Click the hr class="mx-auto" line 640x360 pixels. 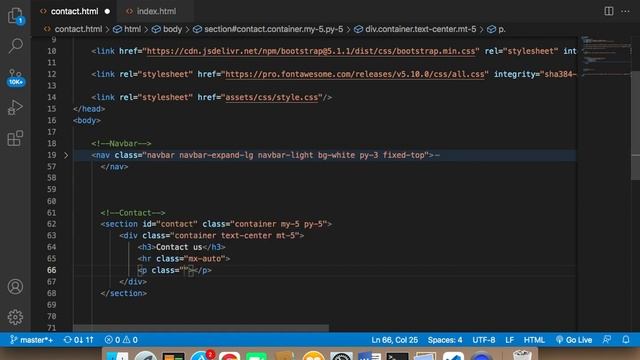click(x=184, y=258)
